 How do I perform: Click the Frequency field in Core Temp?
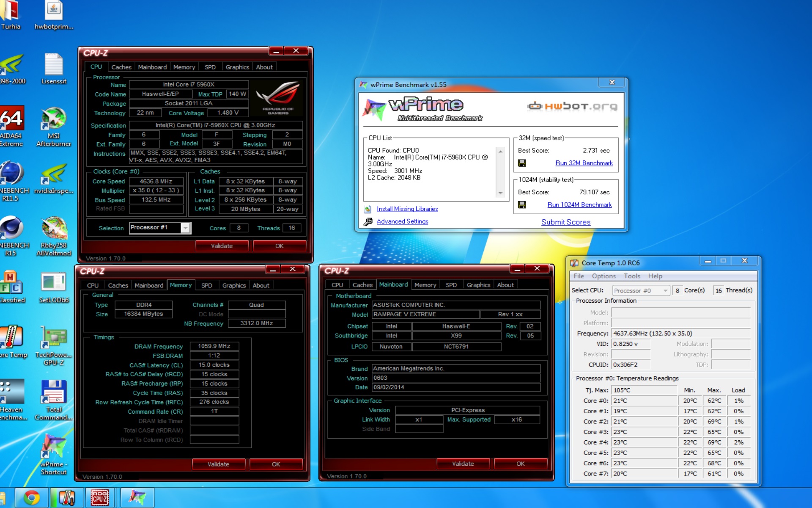(681, 334)
